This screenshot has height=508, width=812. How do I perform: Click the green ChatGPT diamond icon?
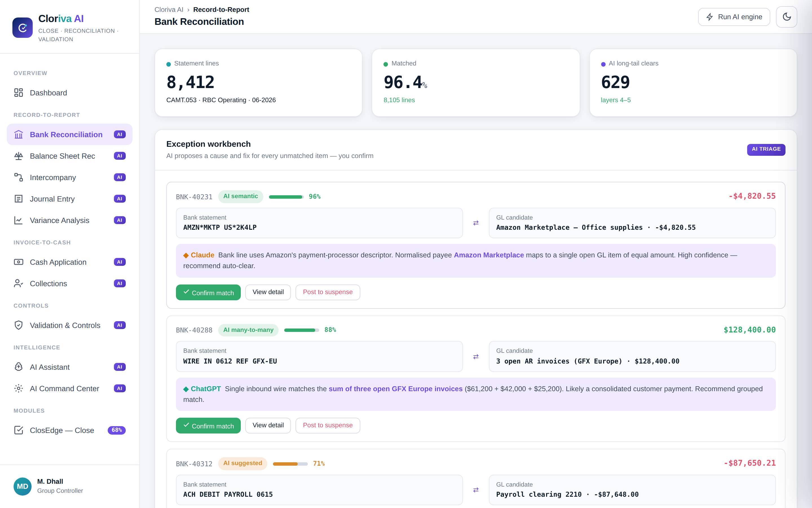pyautogui.click(x=186, y=389)
